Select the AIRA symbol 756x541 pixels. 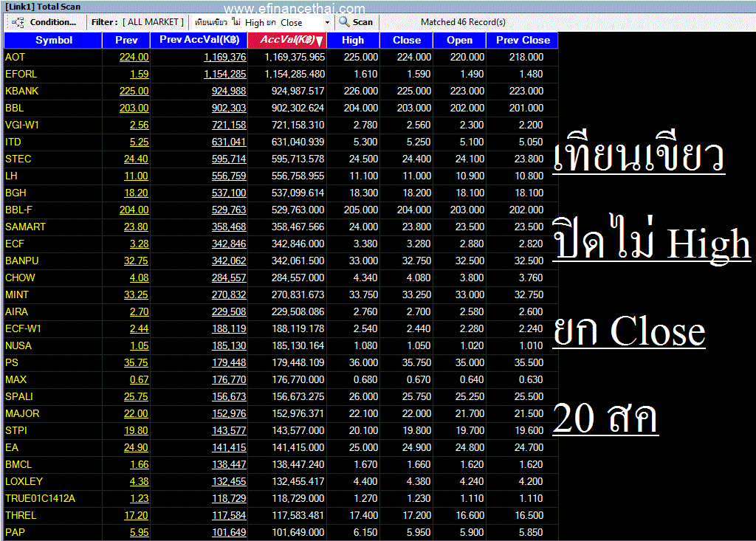coord(16,311)
